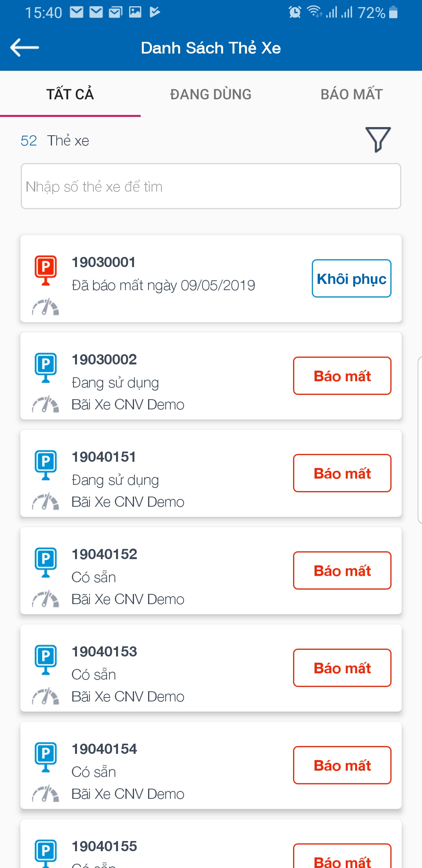Tap the back arrow in the header

24,48
